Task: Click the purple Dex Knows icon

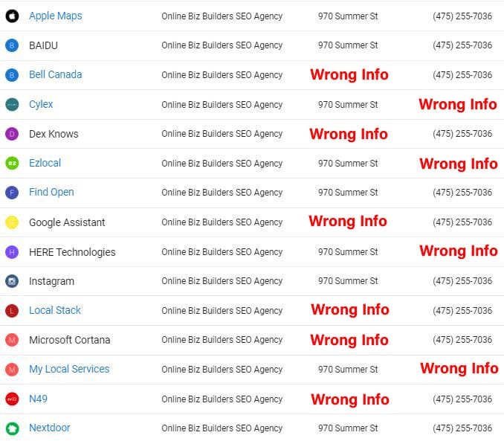Action: pyautogui.click(x=12, y=134)
